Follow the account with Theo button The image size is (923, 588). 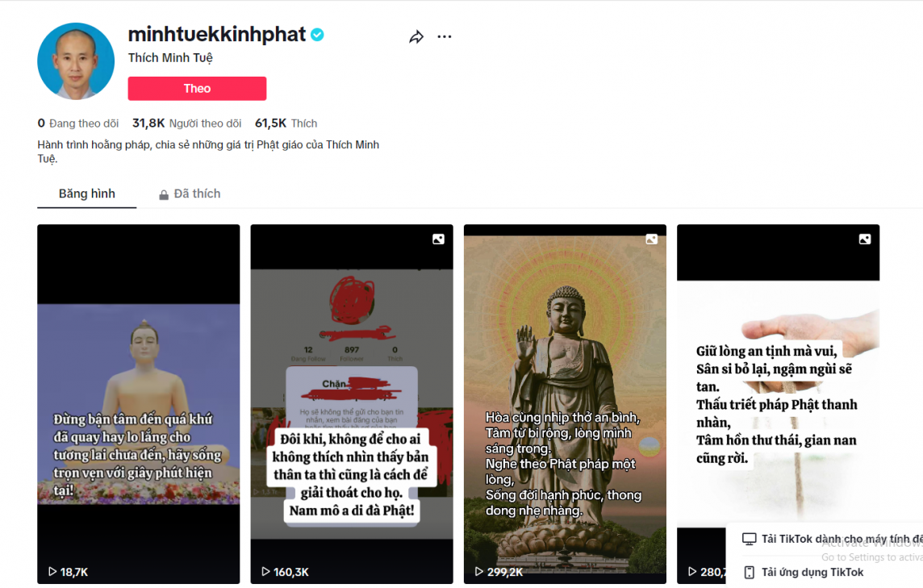[197, 88]
